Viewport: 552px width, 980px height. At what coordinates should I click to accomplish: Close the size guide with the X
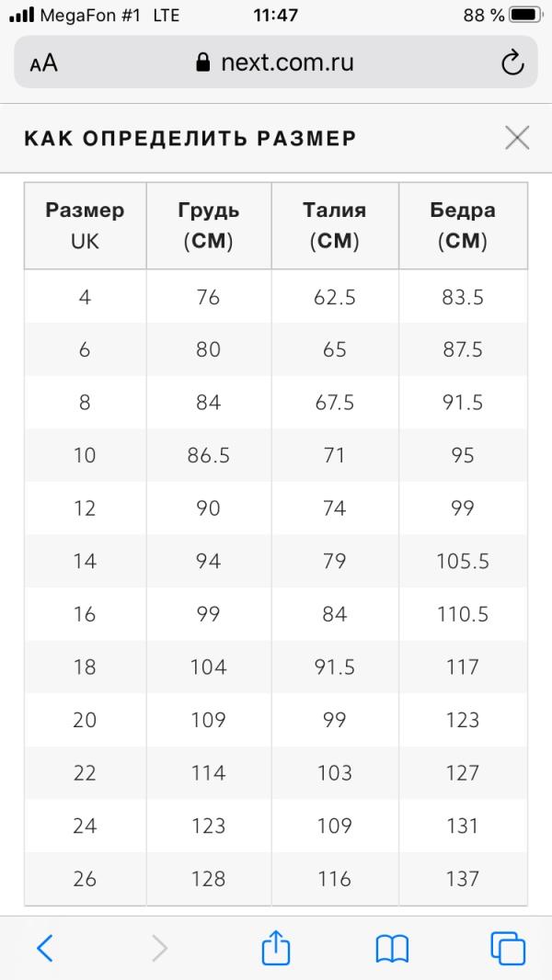[517, 138]
